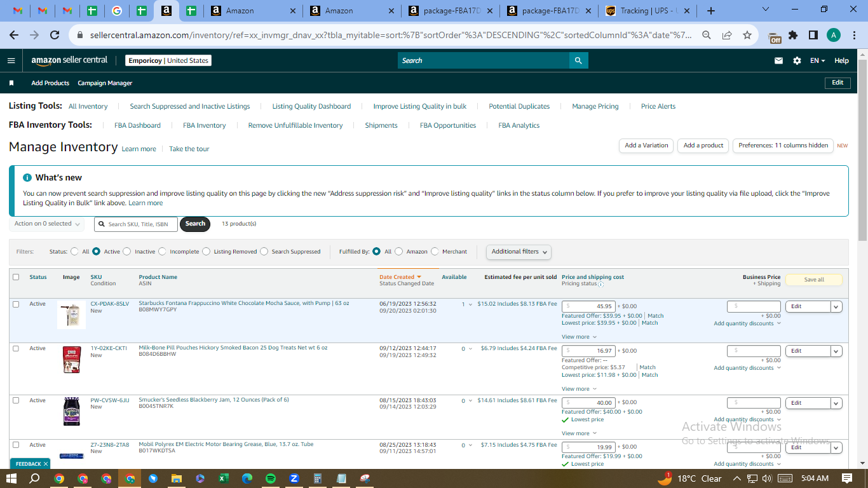Image resolution: width=868 pixels, height=488 pixels.
Task: Expand View more on the Starbucks row
Action: pyautogui.click(x=579, y=337)
